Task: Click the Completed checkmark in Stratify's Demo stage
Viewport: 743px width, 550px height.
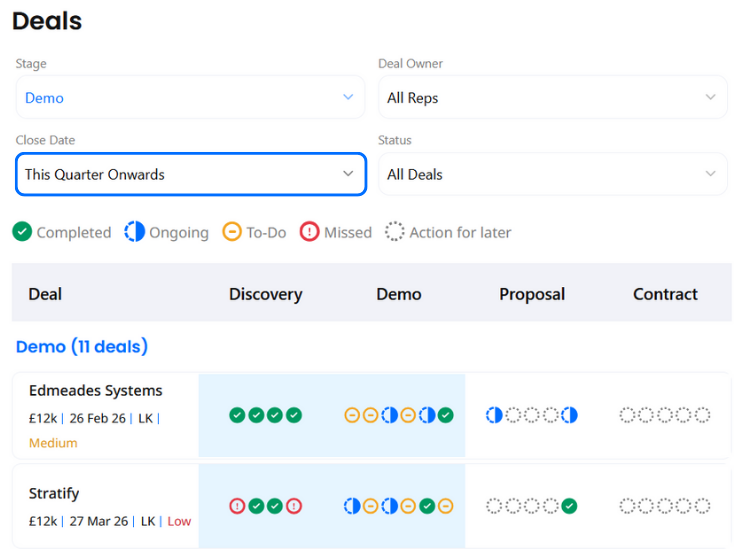Action: (x=427, y=506)
